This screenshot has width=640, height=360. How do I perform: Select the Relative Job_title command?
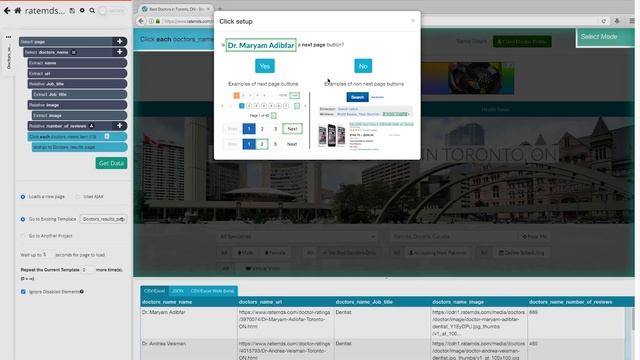coord(77,84)
